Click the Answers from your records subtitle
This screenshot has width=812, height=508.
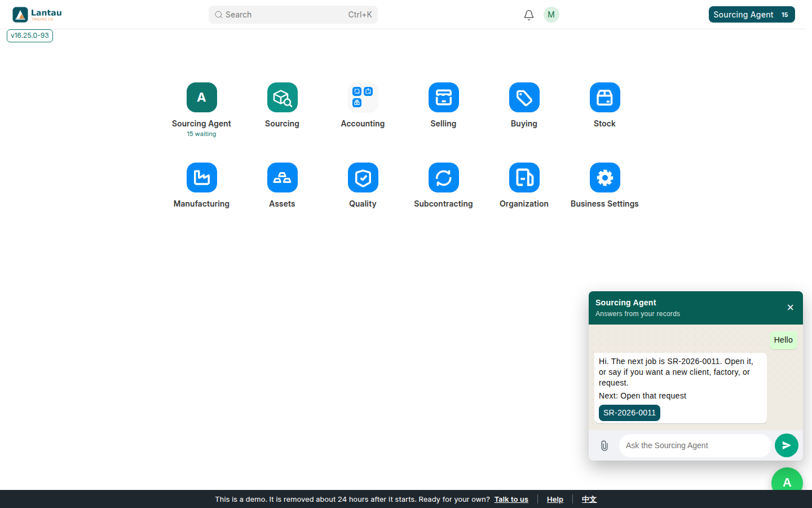click(x=638, y=314)
